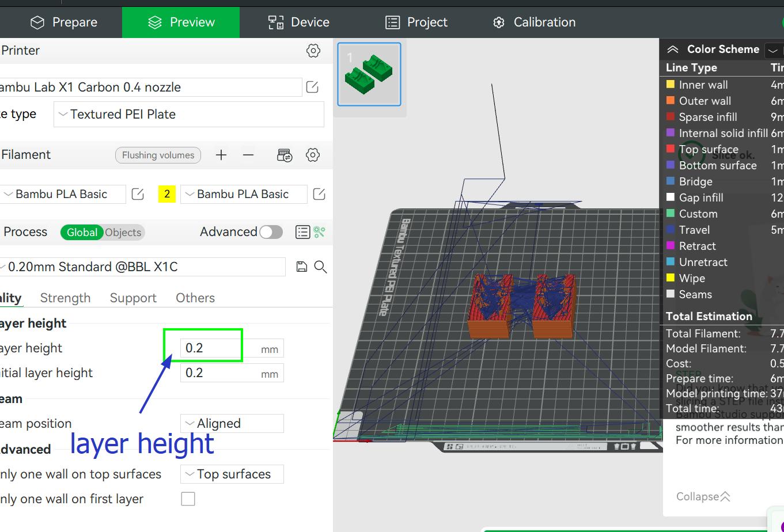Click the Initial layer height input field
This screenshot has width=784, height=532.
[x=232, y=373]
